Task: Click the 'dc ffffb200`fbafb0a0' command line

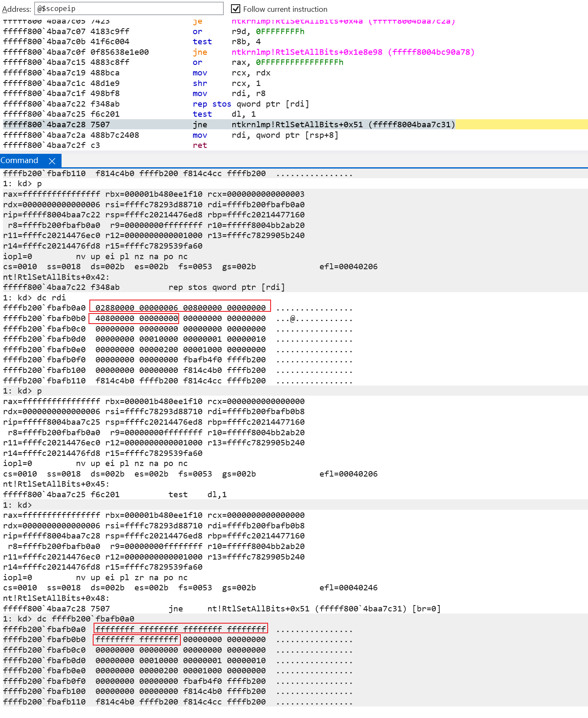Action: click(86, 619)
